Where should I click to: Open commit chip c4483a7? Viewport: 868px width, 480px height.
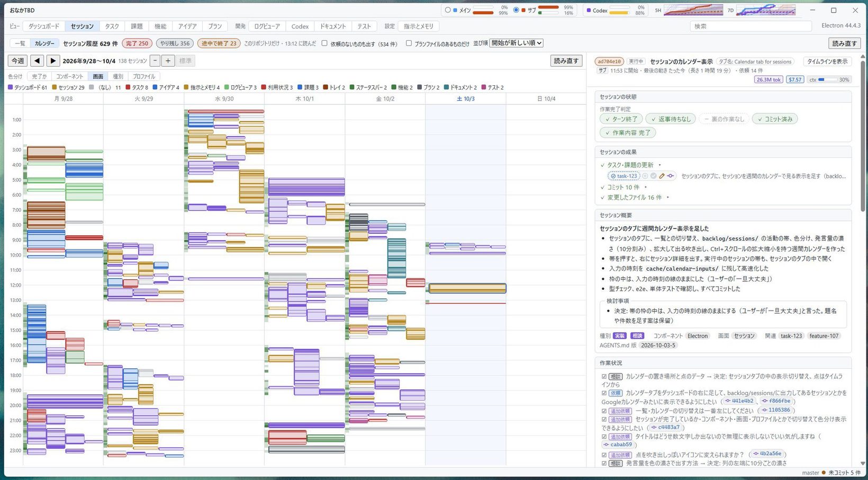point(665,428)
